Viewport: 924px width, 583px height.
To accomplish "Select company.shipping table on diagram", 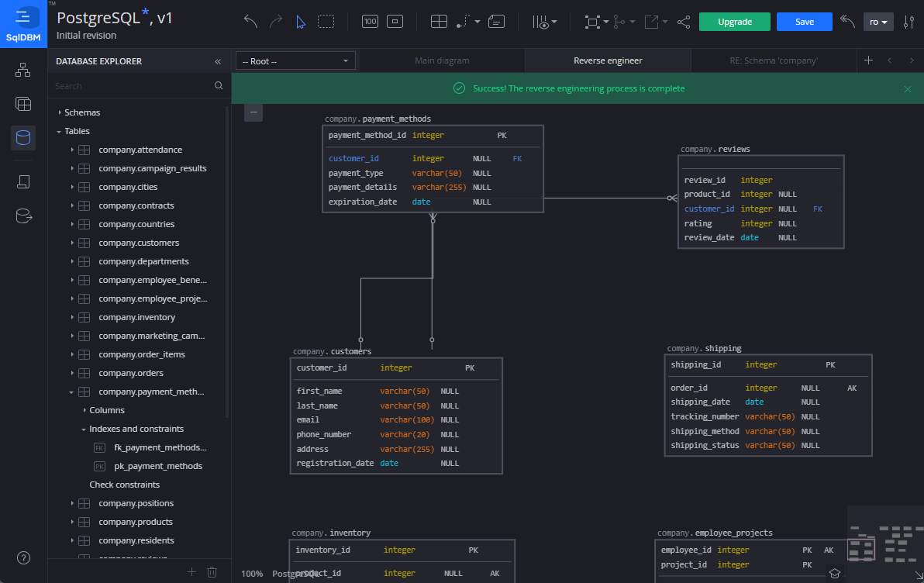I will pyautogui.click(x=768, y=405).
